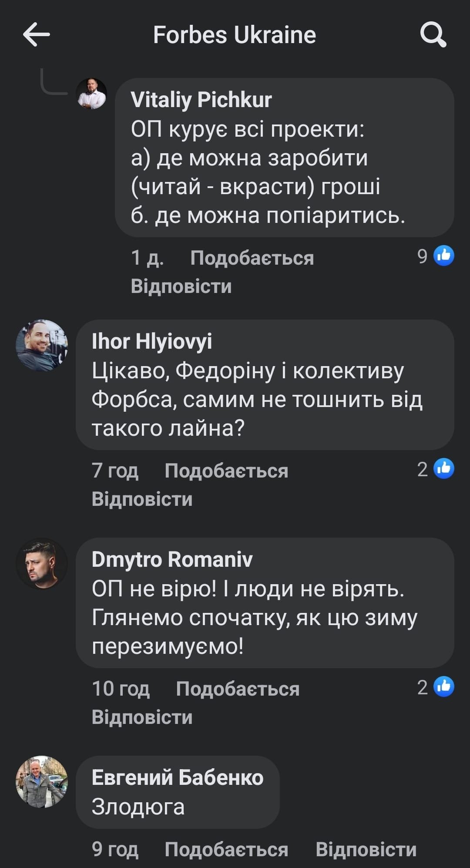This screenshot has height=868, width=470.
Task: Reply to Dmytro Romaniv via Відповісти
Action: click(x=142, y=717)
